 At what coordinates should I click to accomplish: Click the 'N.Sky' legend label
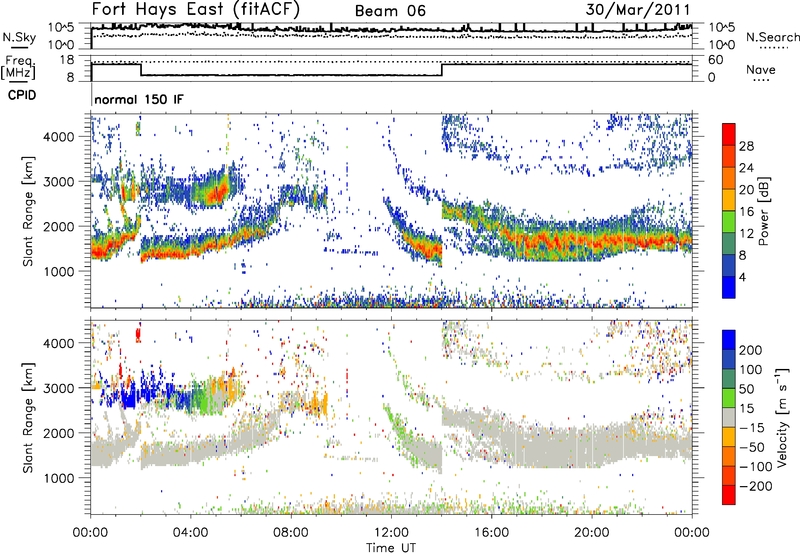pyautogui.click(x=19, y=37)
